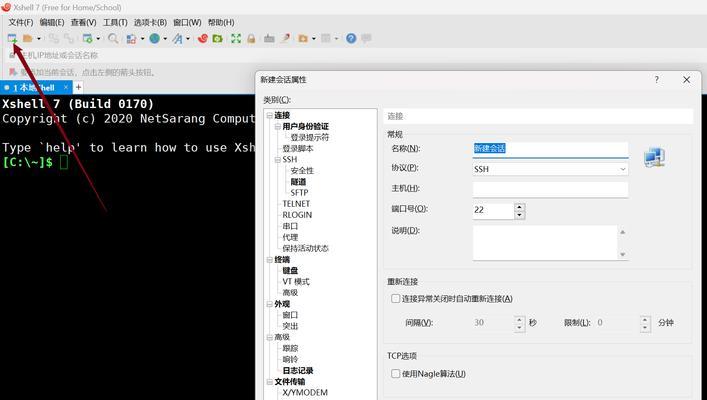Open dropdown arrow beside open folder icon

pyautogui.click(x=39, y=39)
